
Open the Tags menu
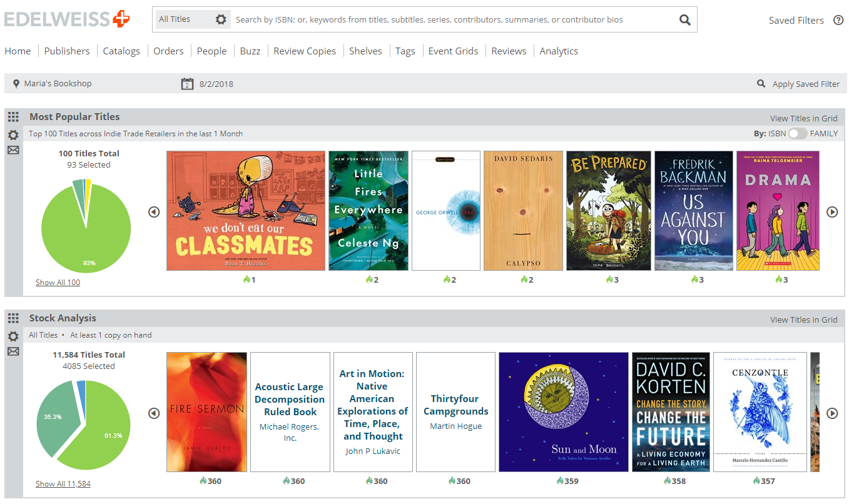pos(405,51)
